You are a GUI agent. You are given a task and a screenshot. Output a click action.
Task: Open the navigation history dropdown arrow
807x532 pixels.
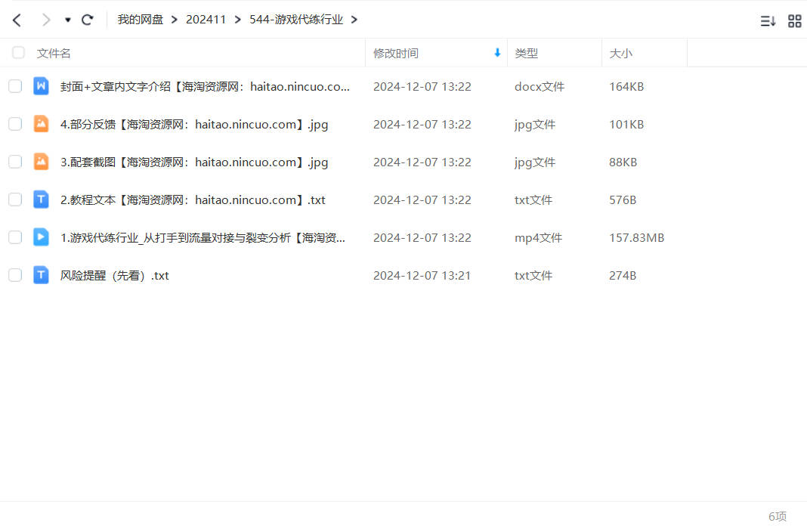pos(68,20)
